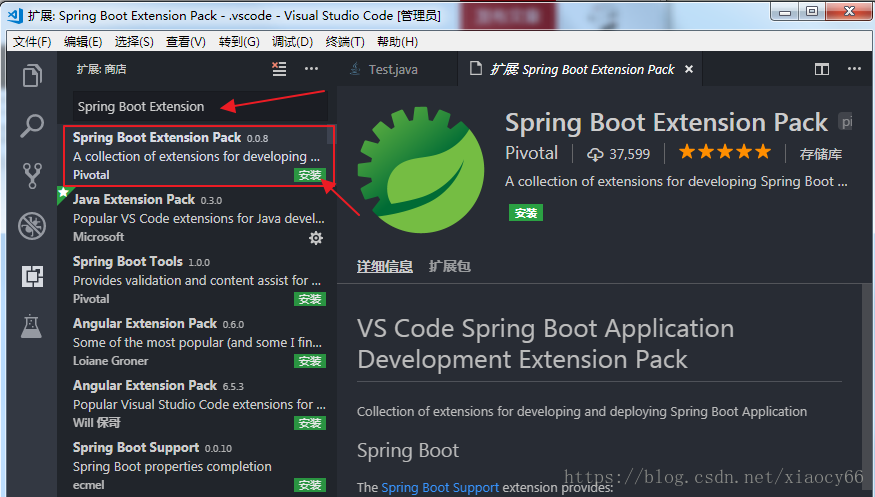Open extensions sidebar more actions menu
The height and width of the screenshot is (497, 875).
pos(311,69)
